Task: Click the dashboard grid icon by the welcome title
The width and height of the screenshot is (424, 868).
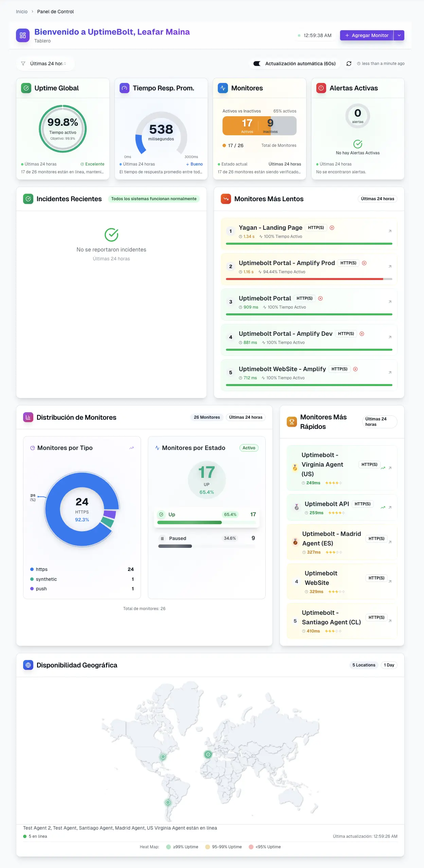Action: click(x=23, y=35)
